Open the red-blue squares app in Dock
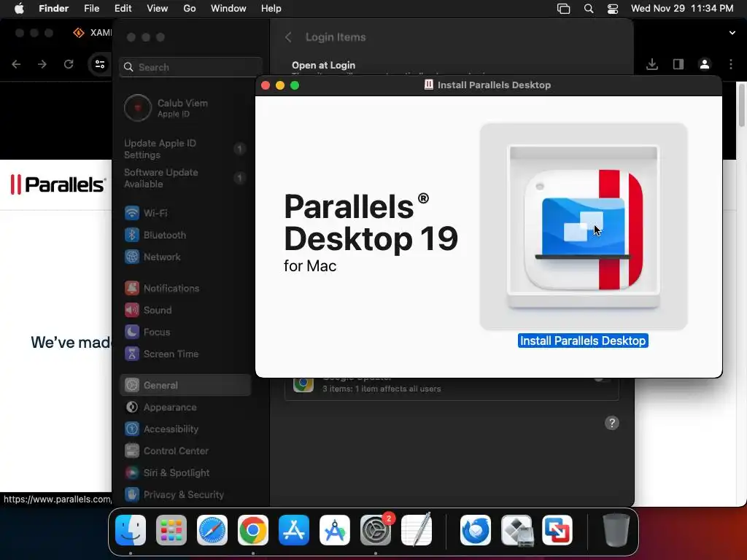Image resolution: width=747 pixels, height=560 pixels. pyautogui.click(x=557, y=530)
